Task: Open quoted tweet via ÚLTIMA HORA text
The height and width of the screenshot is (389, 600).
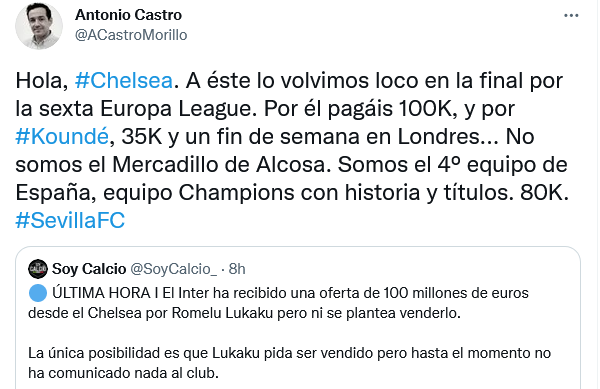Action: click(101, 293)
